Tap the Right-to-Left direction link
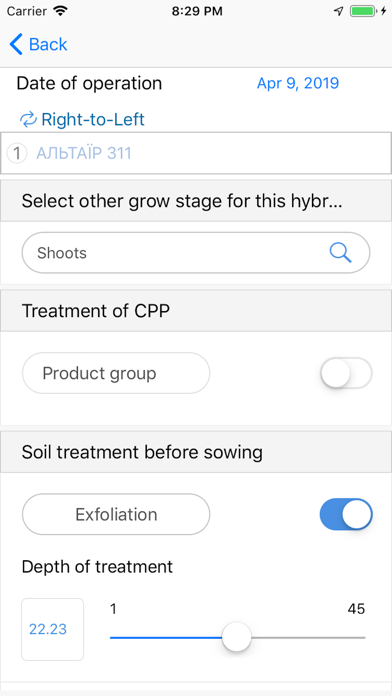392x696 pixels. [93, 119]
